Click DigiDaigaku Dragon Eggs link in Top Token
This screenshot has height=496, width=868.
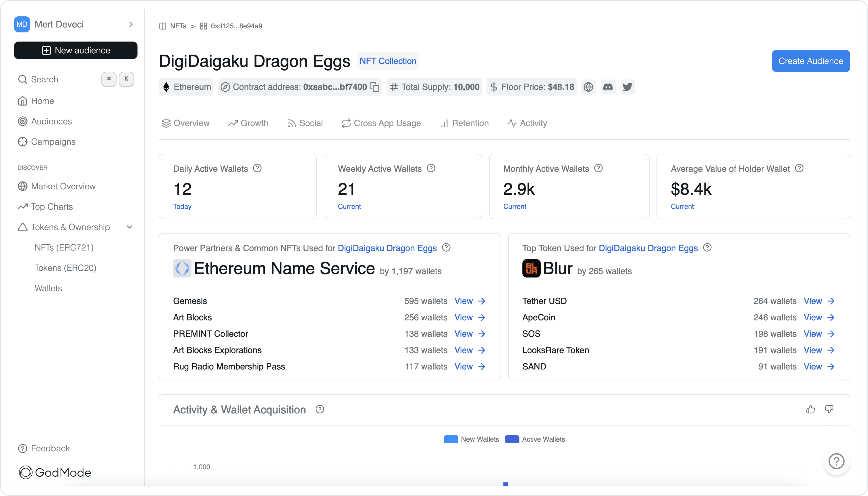648,248
